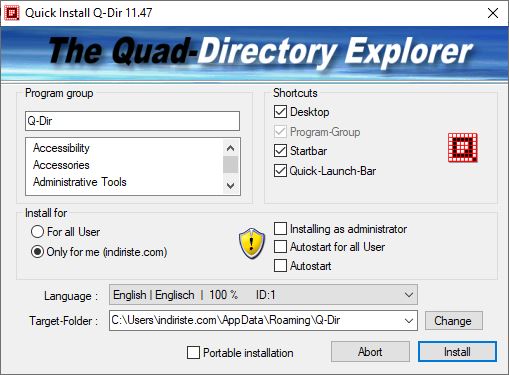Click the Change folder button
This screenshot has width=509, height=375.
453,321
